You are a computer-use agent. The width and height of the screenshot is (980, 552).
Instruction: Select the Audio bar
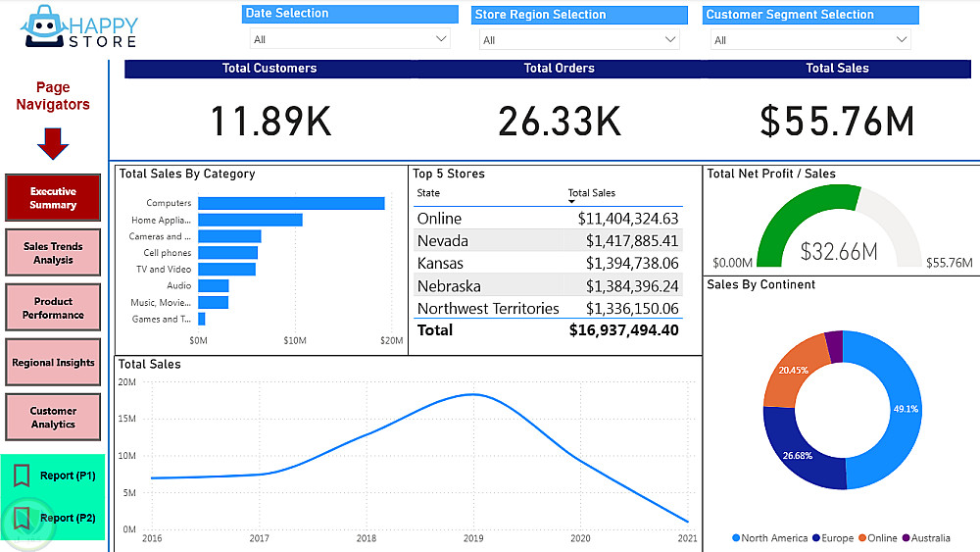coord(213,285)
